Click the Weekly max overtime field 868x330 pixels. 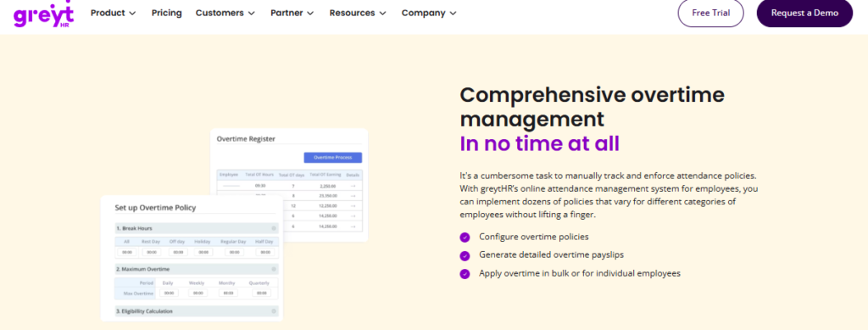198,293
